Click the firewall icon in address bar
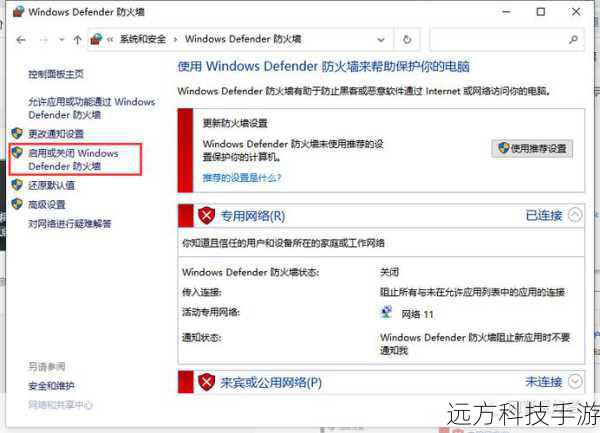600x433 pixels. pyautogui.click(x=96, y=39)
